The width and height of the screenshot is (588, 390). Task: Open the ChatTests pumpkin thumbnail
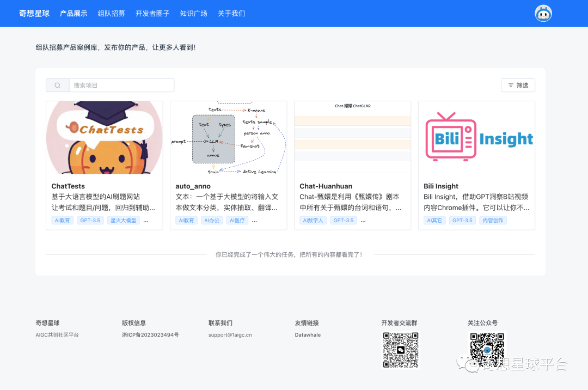coord(104,137)
